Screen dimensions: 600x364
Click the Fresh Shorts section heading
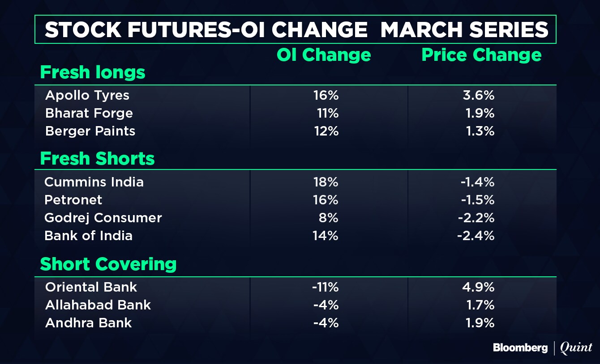tap(97, 159)
